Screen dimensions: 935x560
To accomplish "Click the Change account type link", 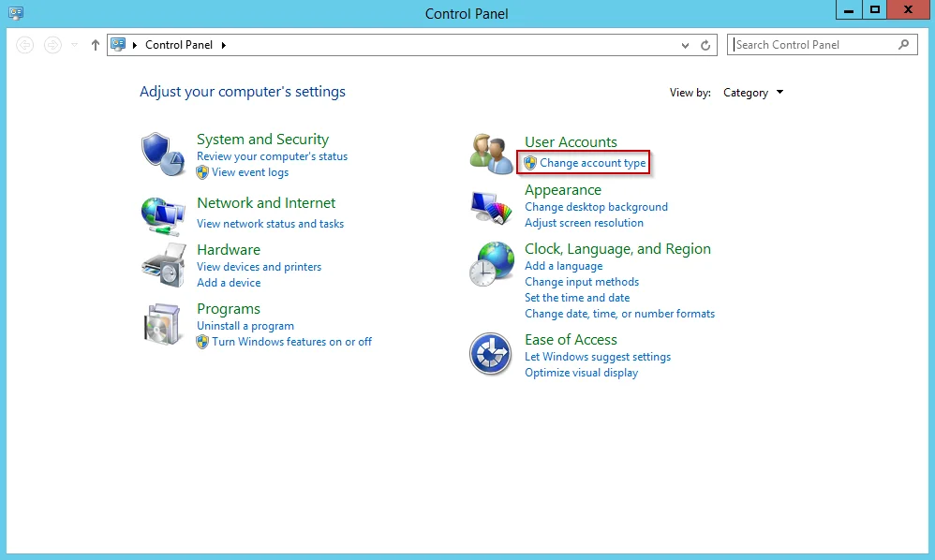I will tap(592, 163).
